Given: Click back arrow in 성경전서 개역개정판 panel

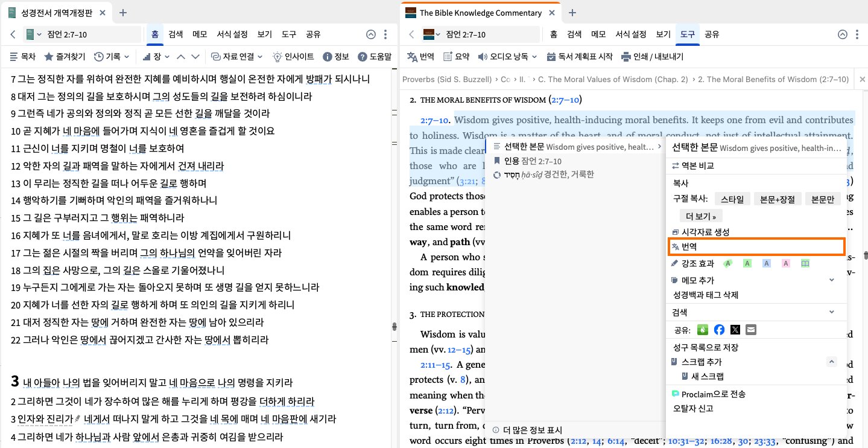Looking at the screenshot, I should (13, 34).
